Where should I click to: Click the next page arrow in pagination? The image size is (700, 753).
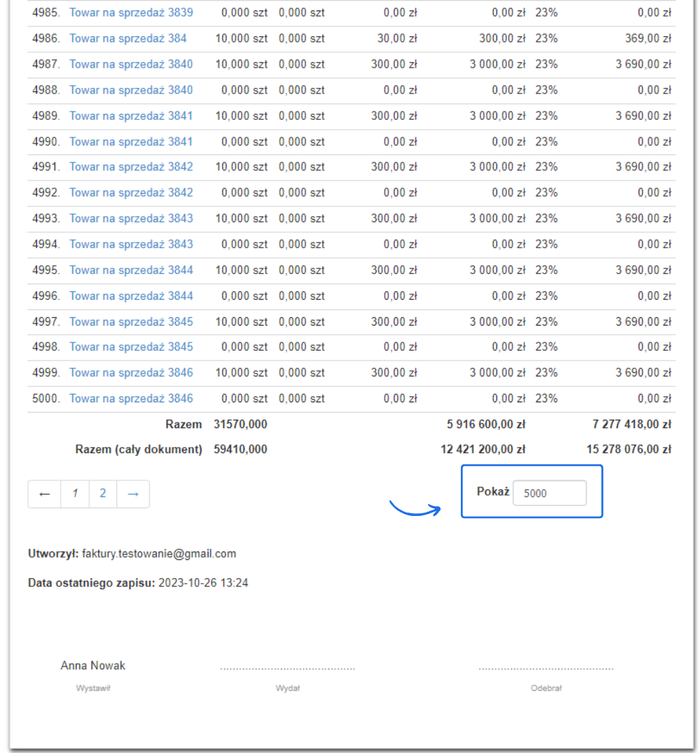pyautogui.click(x=133, y=494)
